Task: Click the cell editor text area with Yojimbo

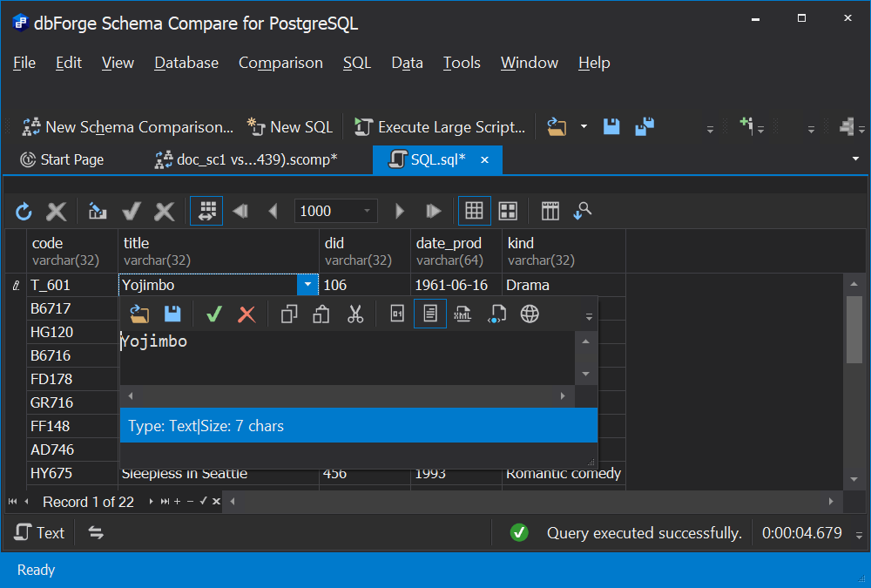Action: 348,358
